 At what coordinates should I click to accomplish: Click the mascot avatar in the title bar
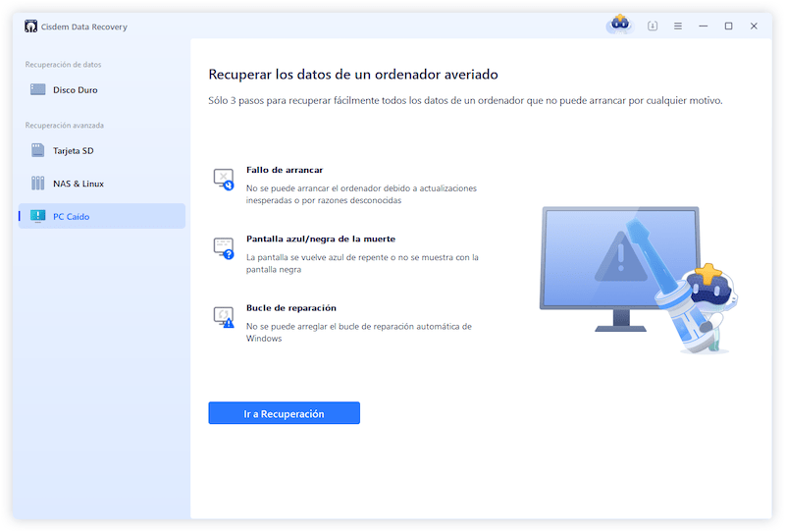tap(619, 26)
